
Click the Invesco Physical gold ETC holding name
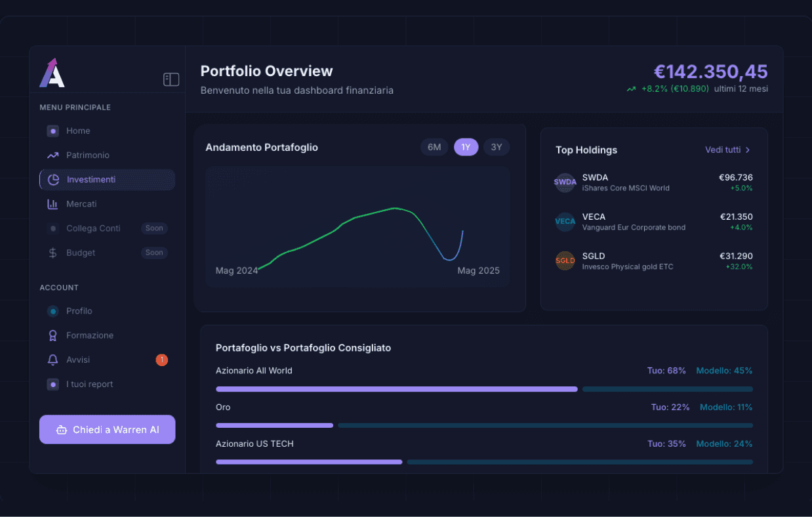628,267
